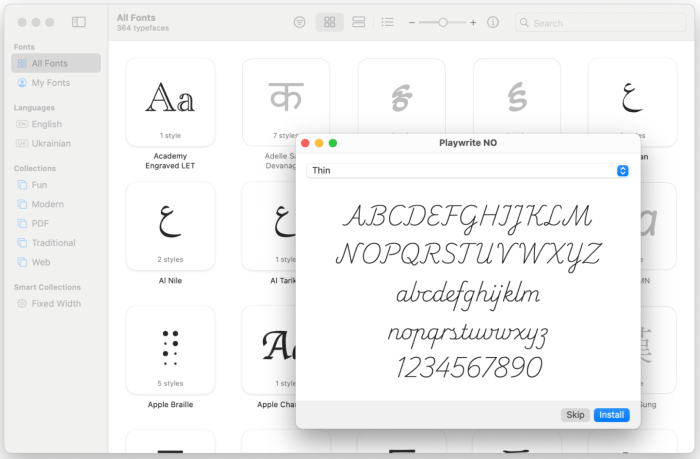Screen dimensions: 700x459
Task: Increase preview size with plus icon
Action: 473,22
